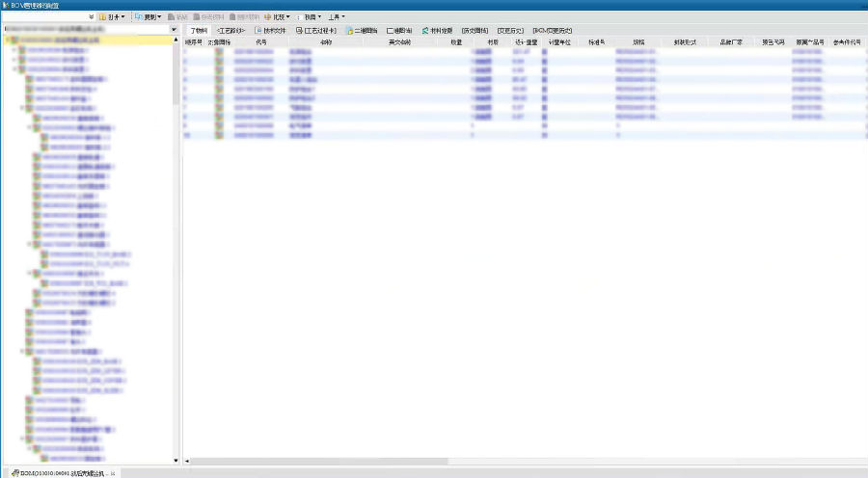Click the greyed 粘贴 (Paste) toolbar icon
This screenshot has height=478, width=868.
pyautogui.click(x=172, y=17)
